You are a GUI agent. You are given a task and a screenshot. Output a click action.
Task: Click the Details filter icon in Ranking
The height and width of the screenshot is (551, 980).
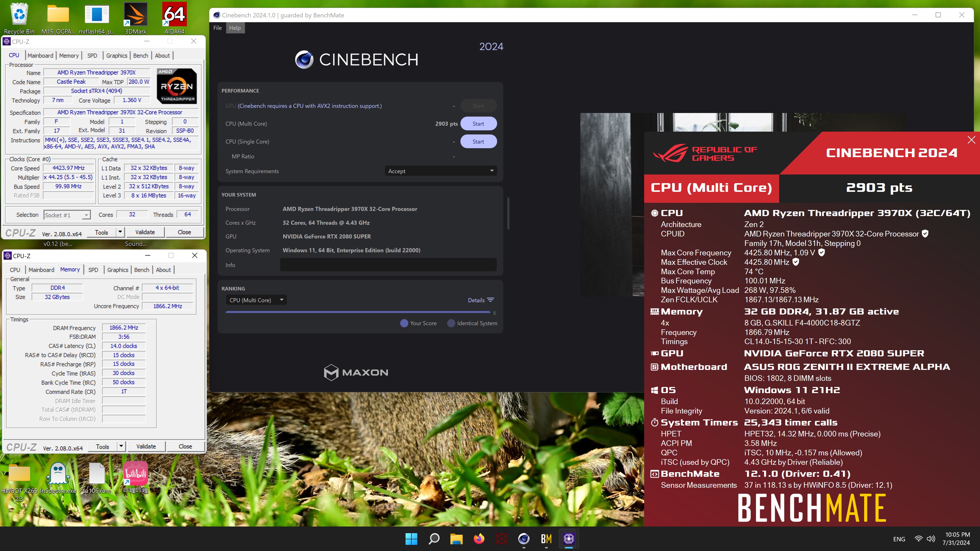click(x=491, y=300)
